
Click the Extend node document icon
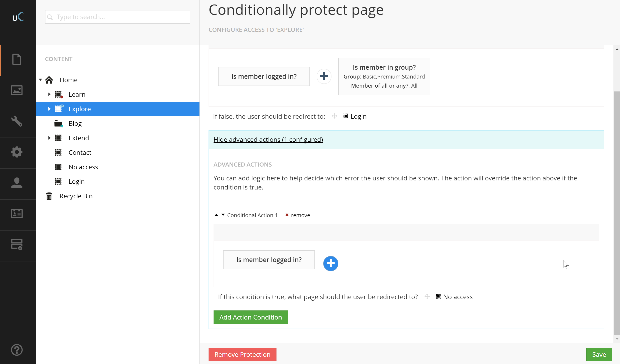[58, 138]
